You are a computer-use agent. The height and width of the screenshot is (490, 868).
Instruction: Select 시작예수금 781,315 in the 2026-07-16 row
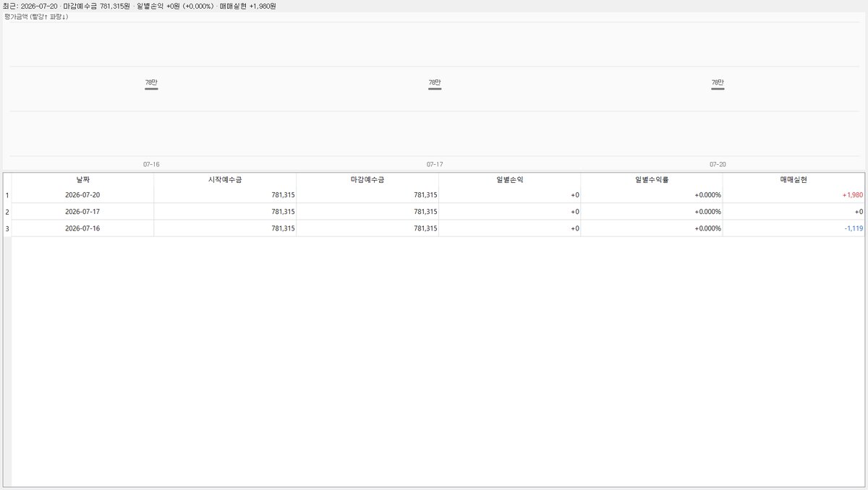(225, 228)
